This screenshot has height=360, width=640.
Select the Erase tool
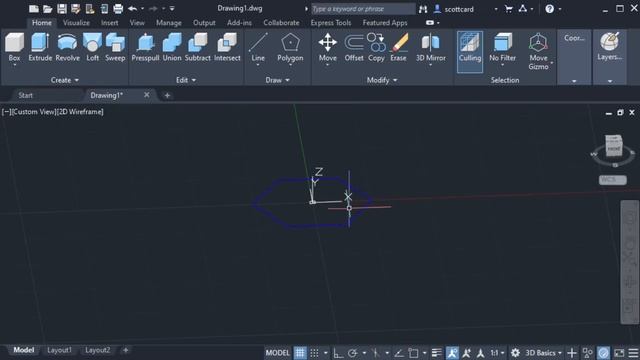(398, 48)
